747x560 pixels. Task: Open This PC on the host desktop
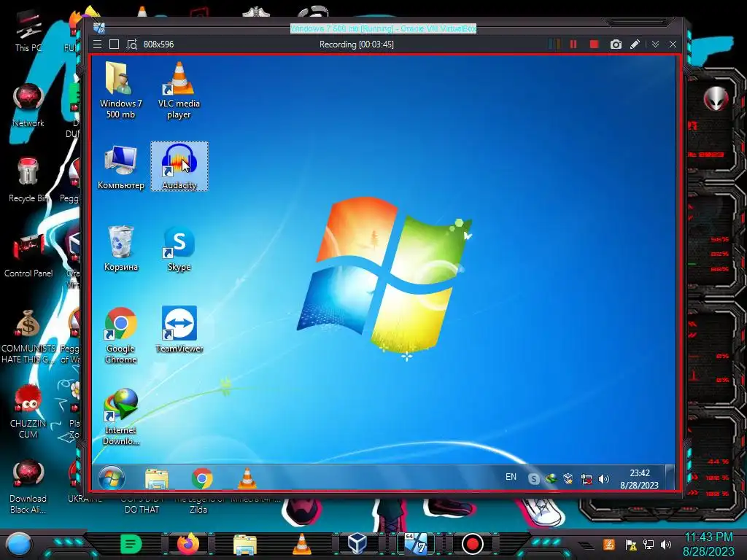click(x=28, y=31)
